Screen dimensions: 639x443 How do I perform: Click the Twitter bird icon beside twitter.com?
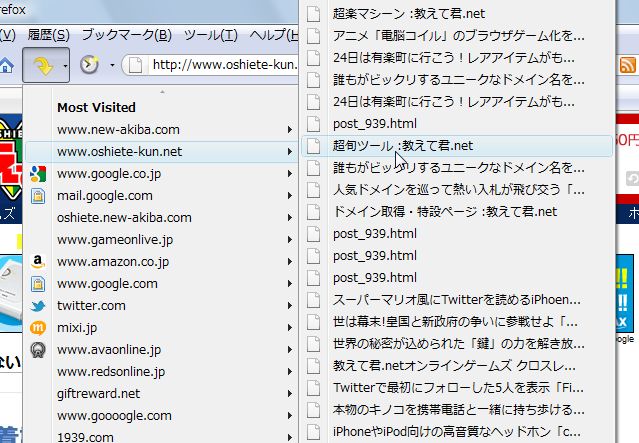coord(38,306)
